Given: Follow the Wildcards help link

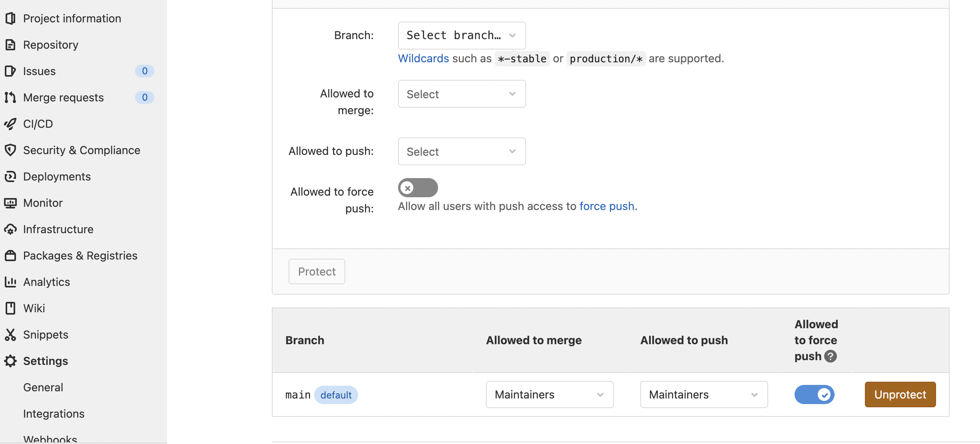Looking at the screenshot, I should click(x=423, y=58).
